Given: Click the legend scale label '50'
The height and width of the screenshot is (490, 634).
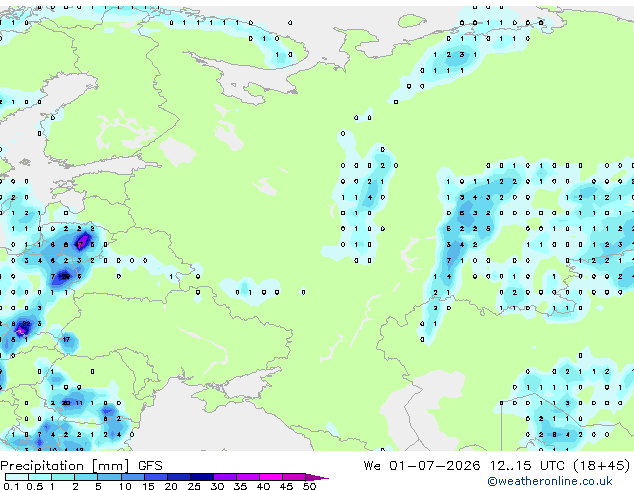Looking at the screenshot, I should click(309, 486).
